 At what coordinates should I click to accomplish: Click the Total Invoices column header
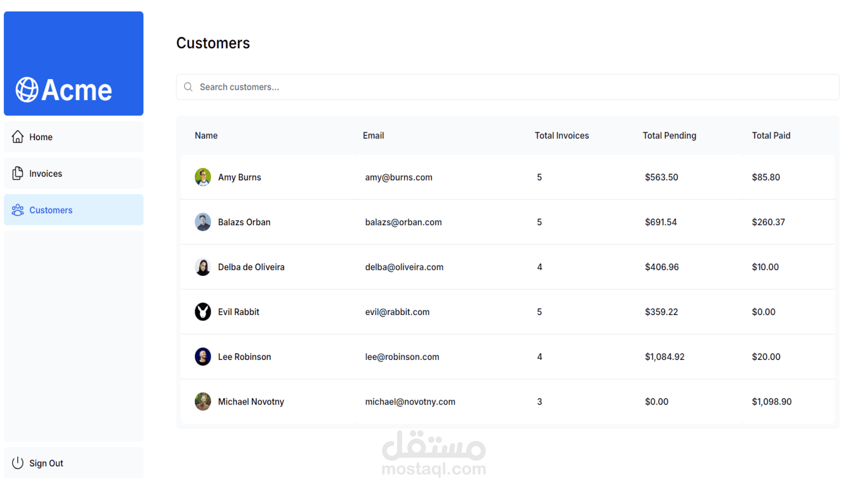click(x=561, y=136)
